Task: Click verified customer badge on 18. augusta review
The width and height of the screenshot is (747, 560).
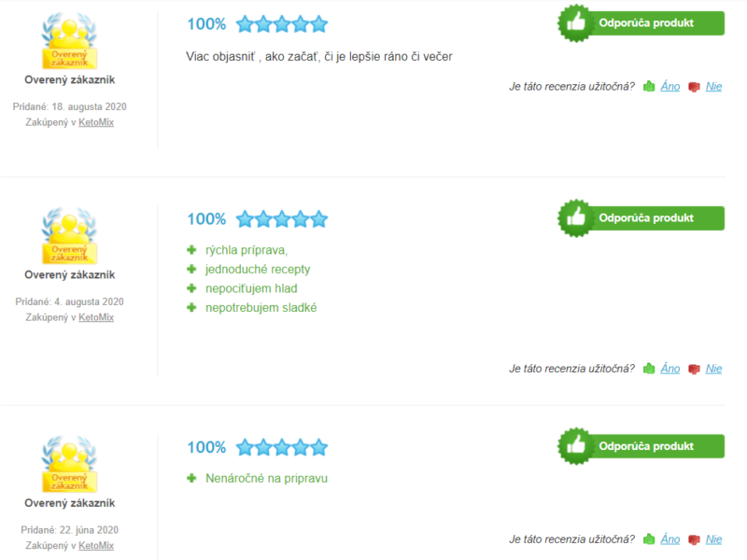Action: pos(69,40)
